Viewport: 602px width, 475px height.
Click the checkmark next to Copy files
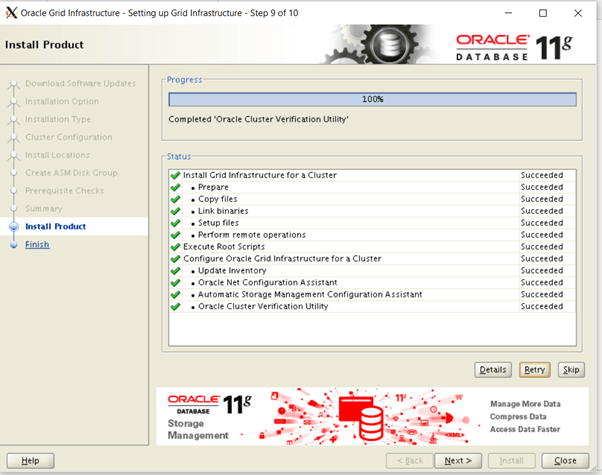[x=176, y=199]
